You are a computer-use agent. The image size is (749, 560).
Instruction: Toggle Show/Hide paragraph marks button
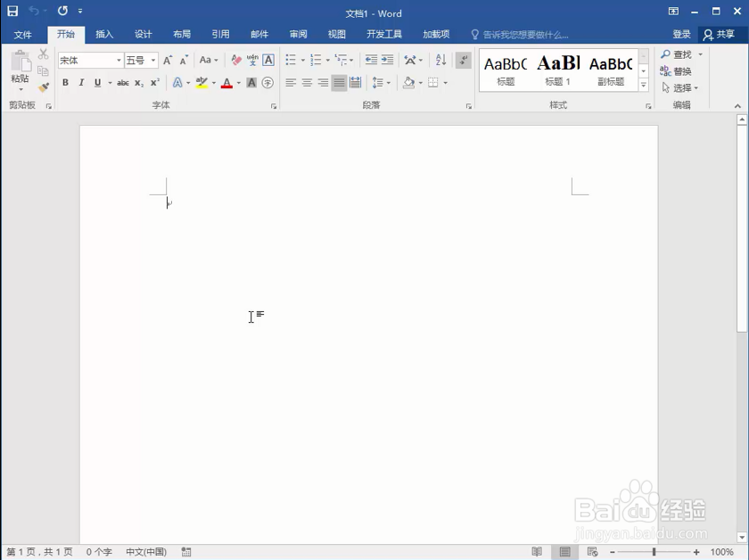tap(464, 60)
